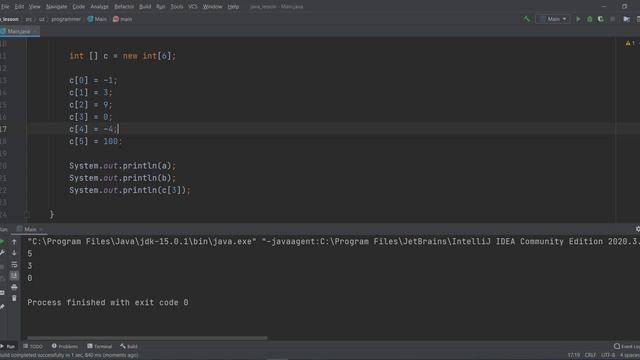Open the File menu
The width and height of the screenshot is (640, 360).
coord(5,7)
